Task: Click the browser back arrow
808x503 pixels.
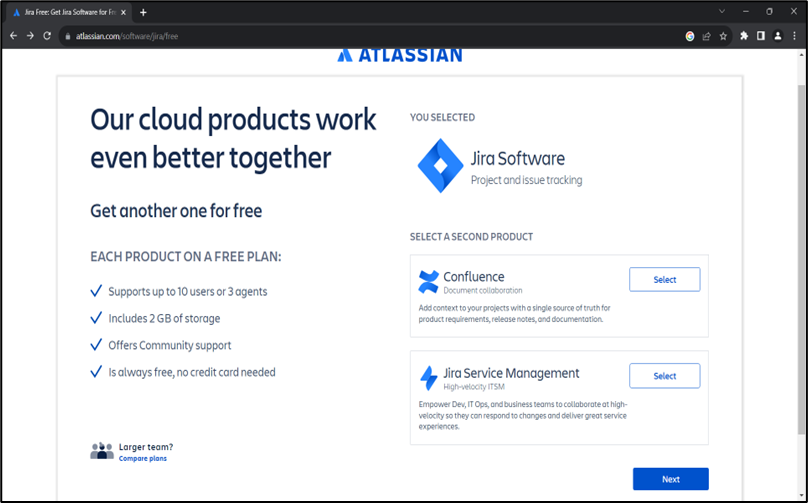Action: pos(13,36)
